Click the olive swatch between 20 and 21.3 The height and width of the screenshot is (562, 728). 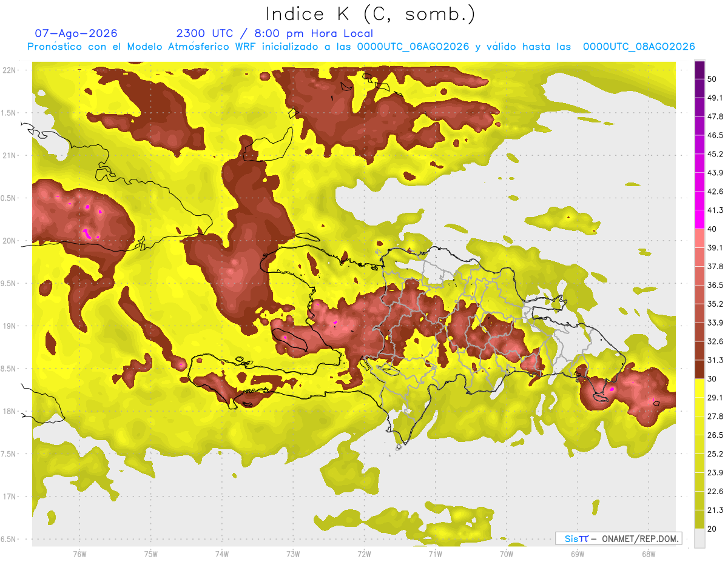tap(699, 519)
